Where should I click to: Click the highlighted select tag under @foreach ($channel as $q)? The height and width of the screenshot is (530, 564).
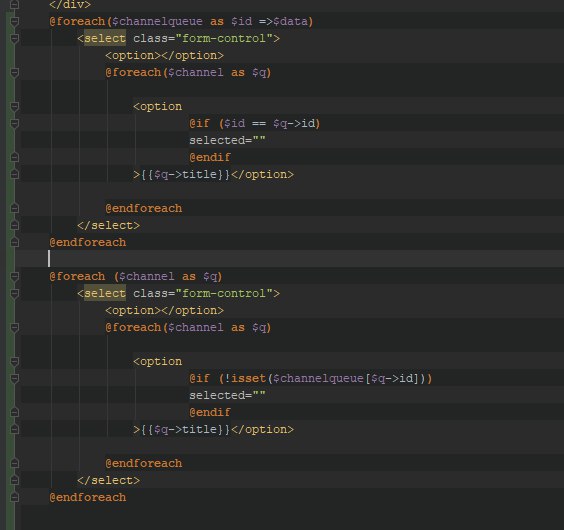point(105,293)
